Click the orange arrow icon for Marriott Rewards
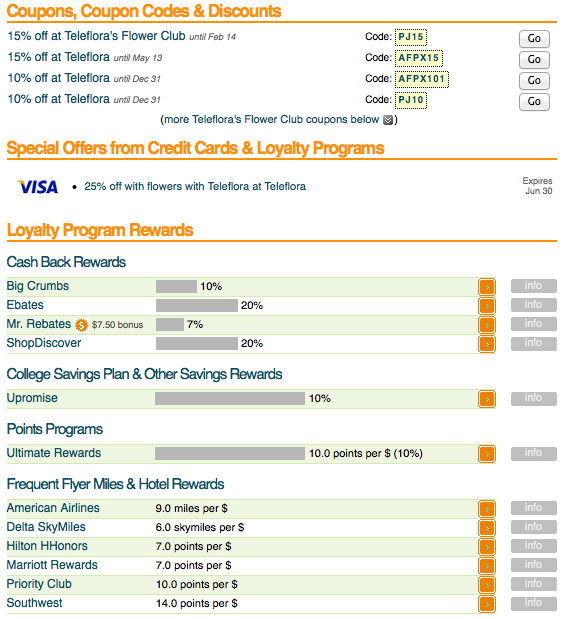Viewport: 569px width, 619px height. [x=487, y=566]
